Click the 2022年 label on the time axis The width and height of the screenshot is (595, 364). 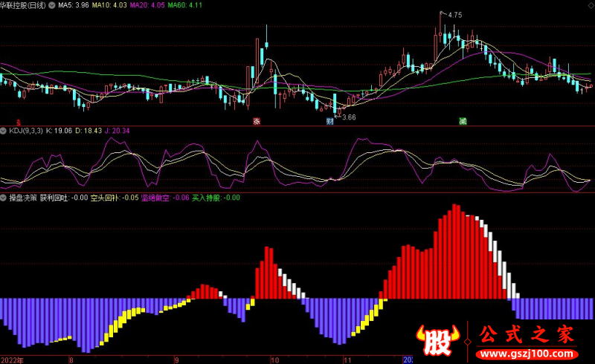point(12,360)
